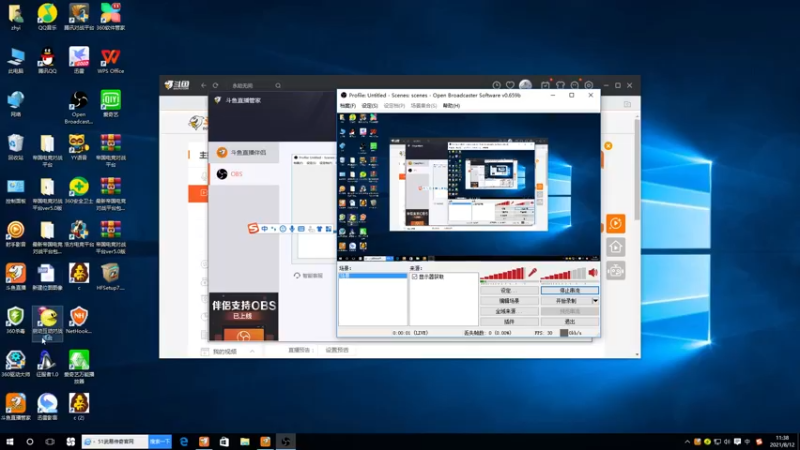Open Microsoft Edge from the taskbar
Viewport: 800px width, 450px height.
[184, 441]
